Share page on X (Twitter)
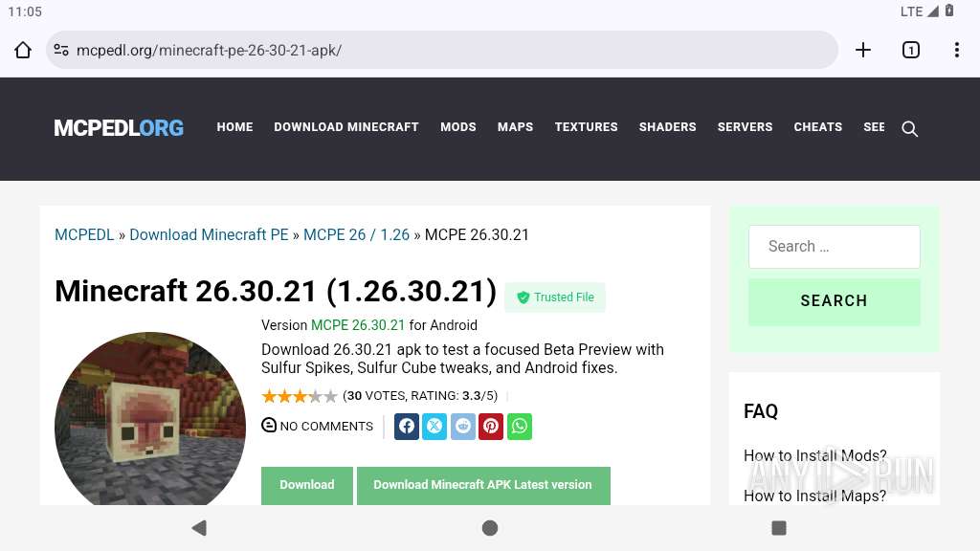980x551 pixels. pos(434,427)
